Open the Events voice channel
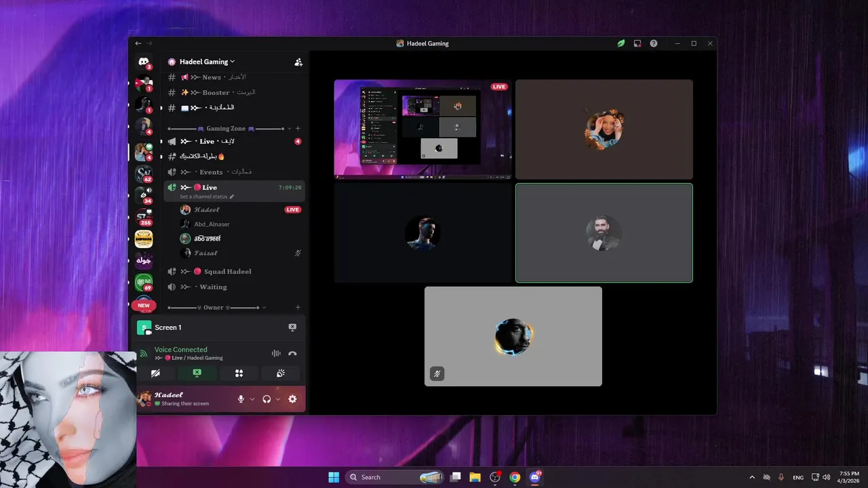868x488 pixels. 234,172
